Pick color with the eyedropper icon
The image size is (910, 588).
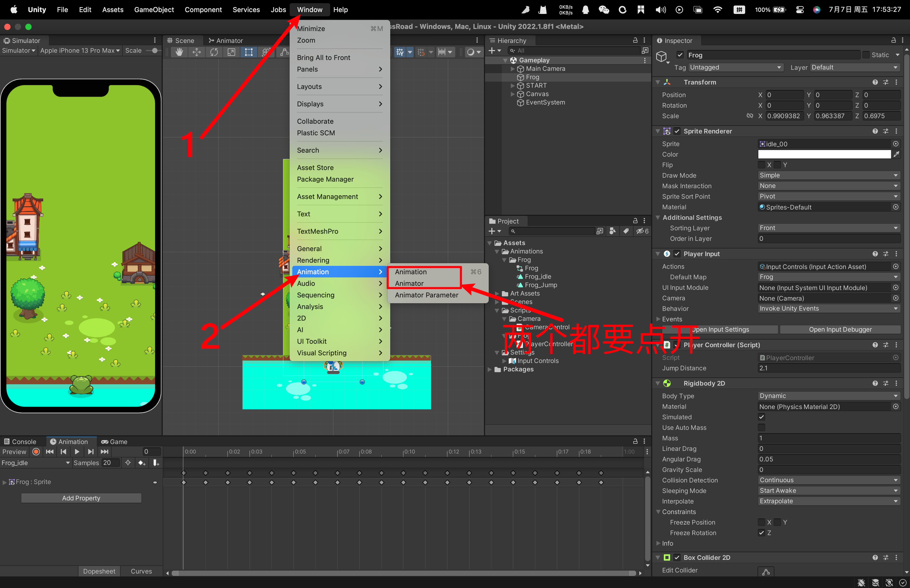click(x=896, y=154)
